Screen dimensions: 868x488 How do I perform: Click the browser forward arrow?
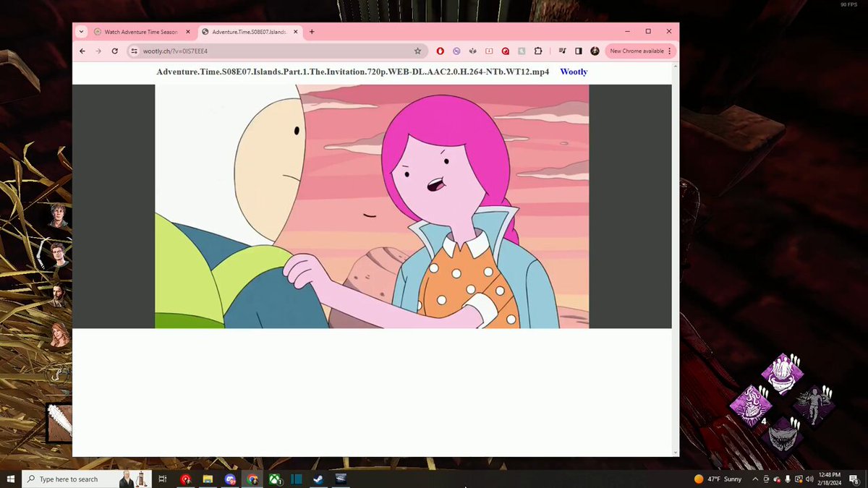(98, 51)
